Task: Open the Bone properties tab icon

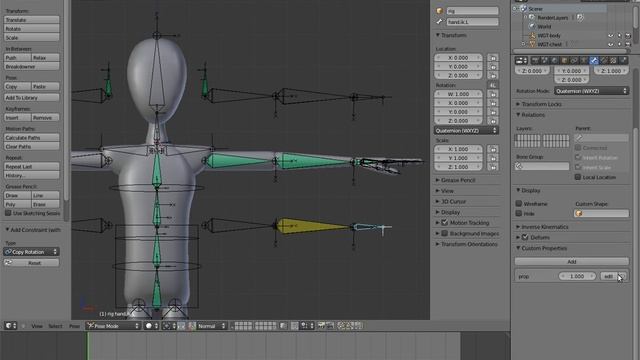Action: click(x=594, y=60)
